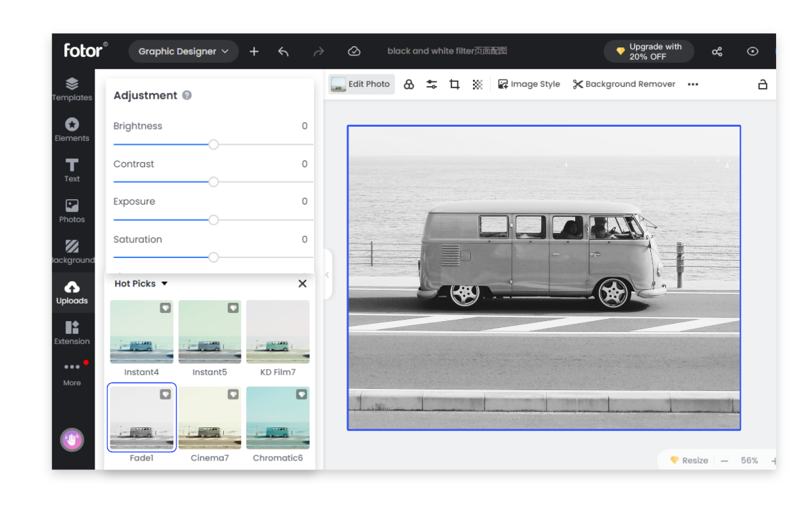
Task: Click the undo arrow icon
Action: click(x=284, y=51)
